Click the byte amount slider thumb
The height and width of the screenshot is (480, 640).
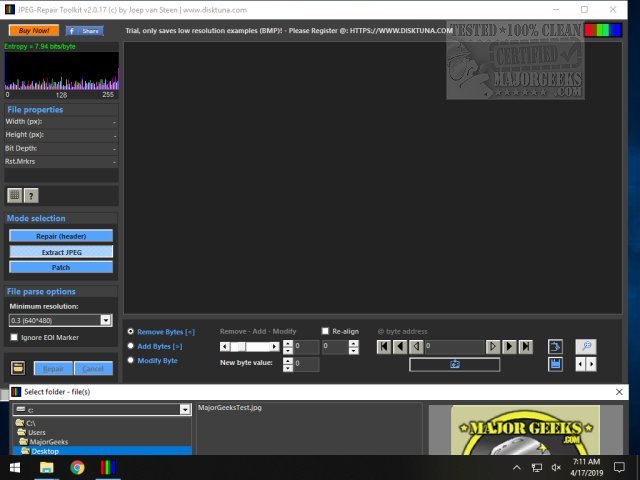[242, 347]
